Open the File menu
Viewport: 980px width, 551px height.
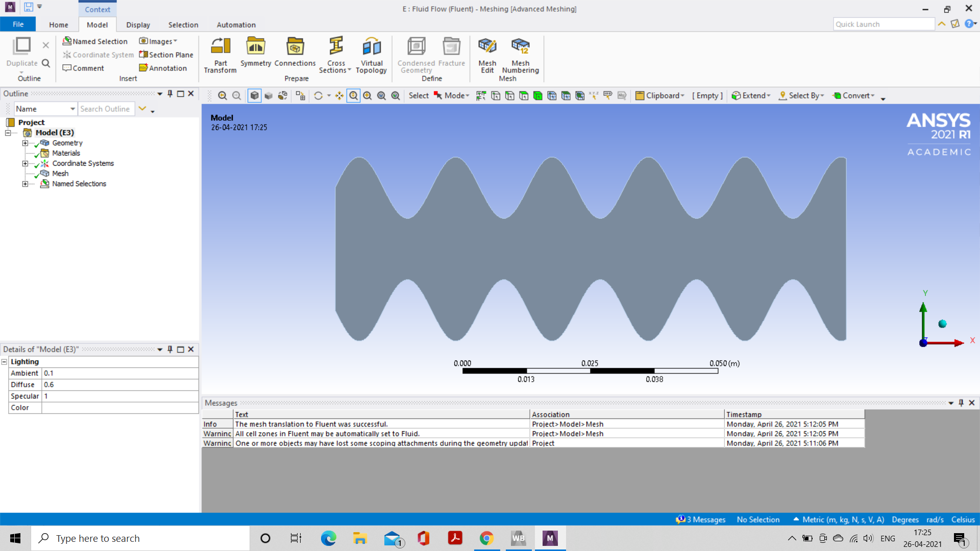[x=18, y=24]
